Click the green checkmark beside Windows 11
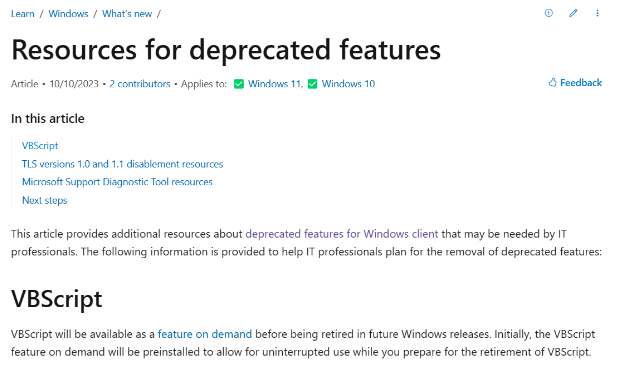 (x=239, y=84)
